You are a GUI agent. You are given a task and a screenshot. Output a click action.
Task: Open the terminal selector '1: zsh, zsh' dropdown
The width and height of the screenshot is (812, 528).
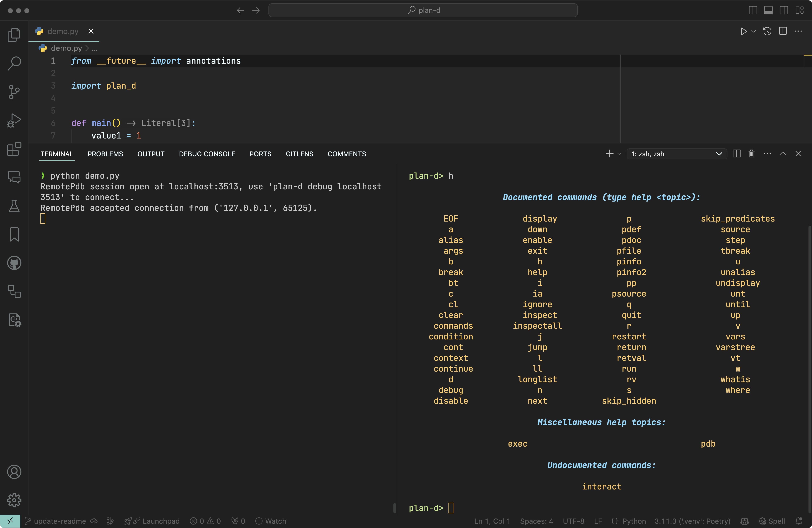coord(677,154)
